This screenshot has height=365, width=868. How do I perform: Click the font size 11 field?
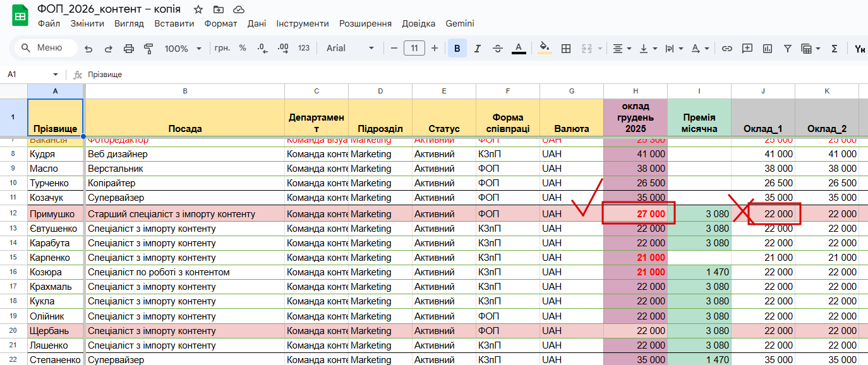[x=414, y=48]
